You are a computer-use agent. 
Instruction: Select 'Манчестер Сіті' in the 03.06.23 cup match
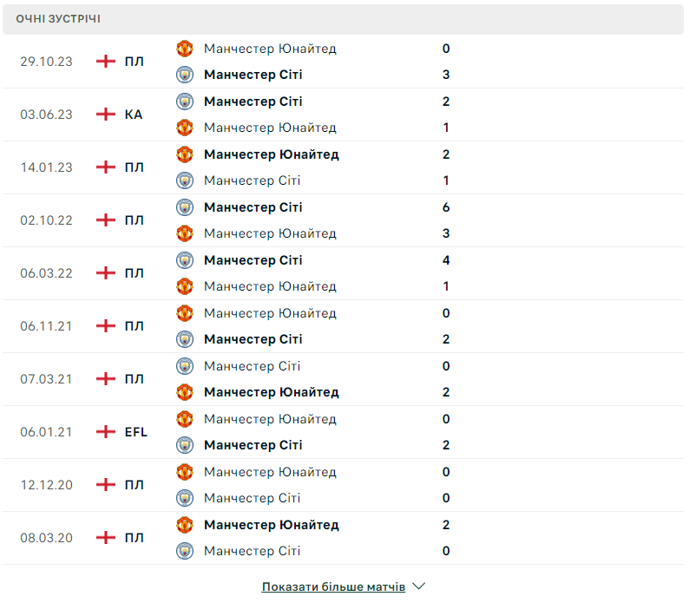pos(253,102)
